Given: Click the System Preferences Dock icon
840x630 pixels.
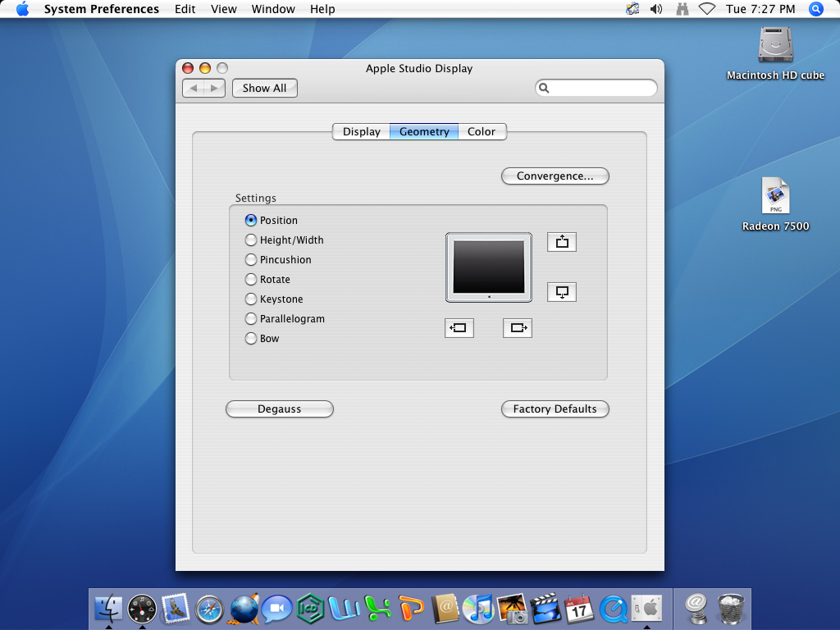Looking at the screenshot, I should coord(646,609).
